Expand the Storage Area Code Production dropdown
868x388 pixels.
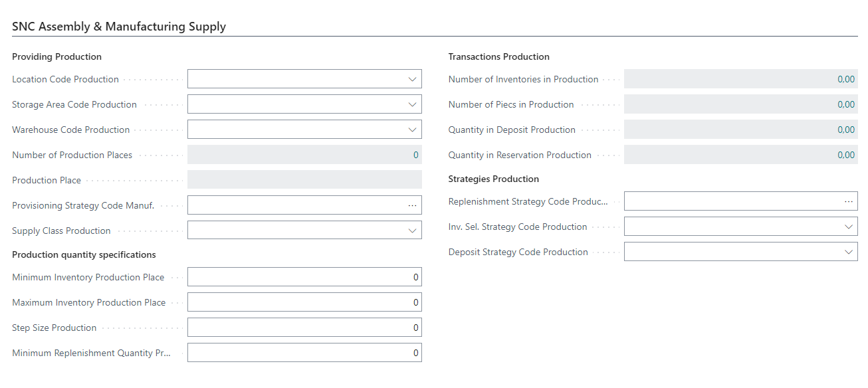[x=412, y=104]
